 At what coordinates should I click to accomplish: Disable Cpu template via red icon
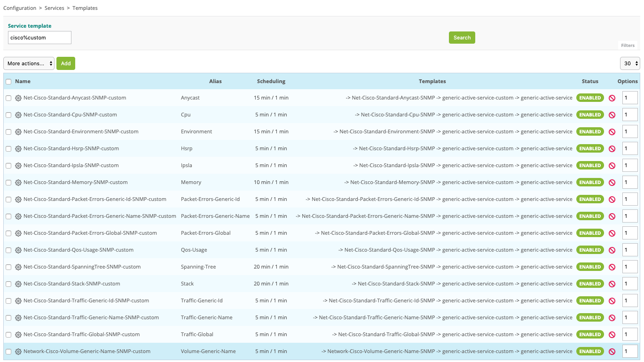612,115
